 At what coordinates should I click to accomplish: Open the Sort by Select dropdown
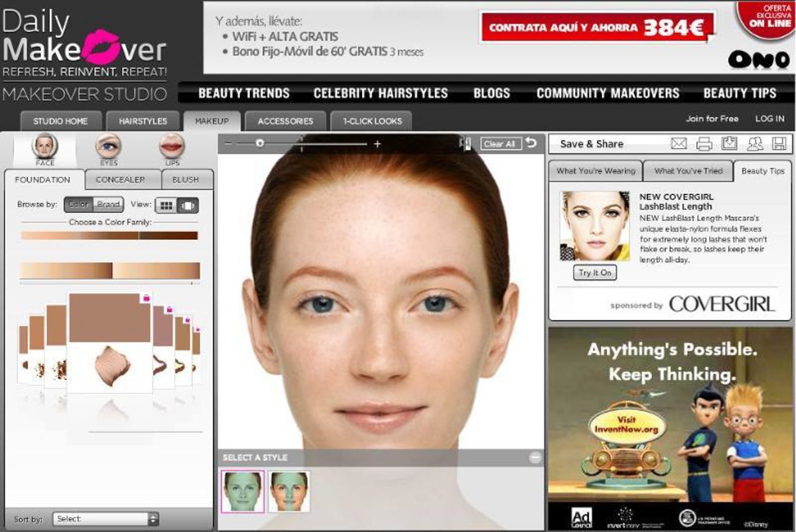(106, 519)
